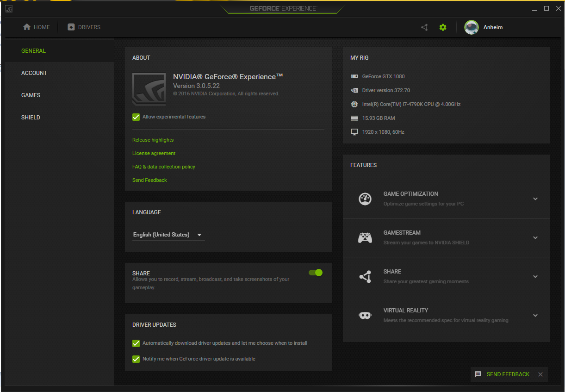Select Shield in the sidebar
The image size is (565, 392).
pos(59,118)
